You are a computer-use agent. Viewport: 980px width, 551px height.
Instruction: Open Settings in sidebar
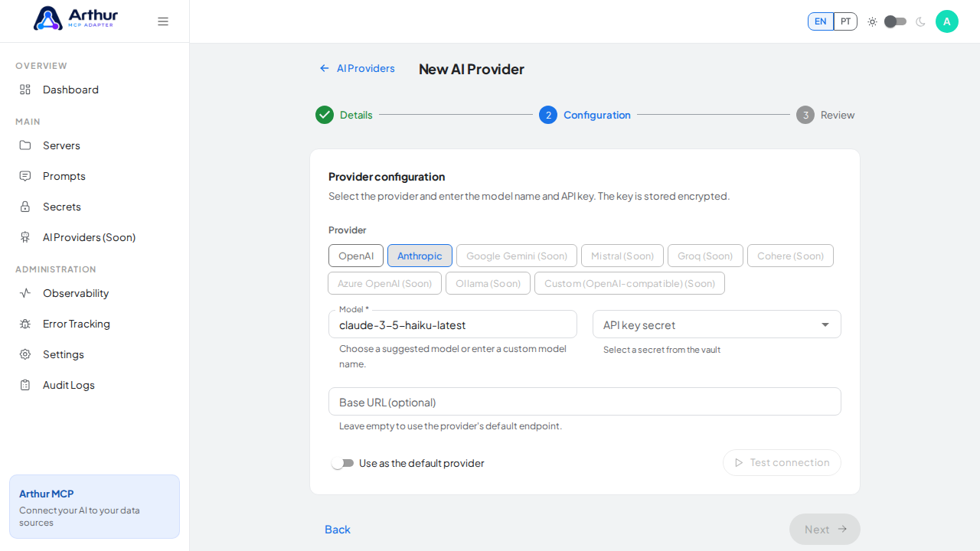(94, 354)
